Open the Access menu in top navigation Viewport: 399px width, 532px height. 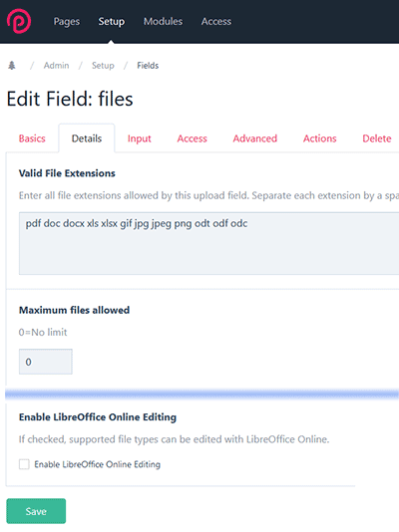(216, 21)
